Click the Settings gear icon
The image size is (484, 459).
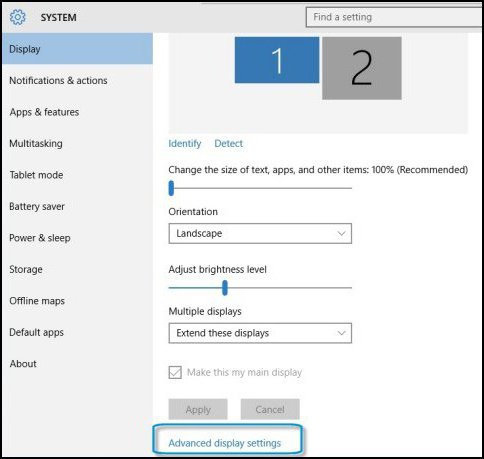[18, 17]
